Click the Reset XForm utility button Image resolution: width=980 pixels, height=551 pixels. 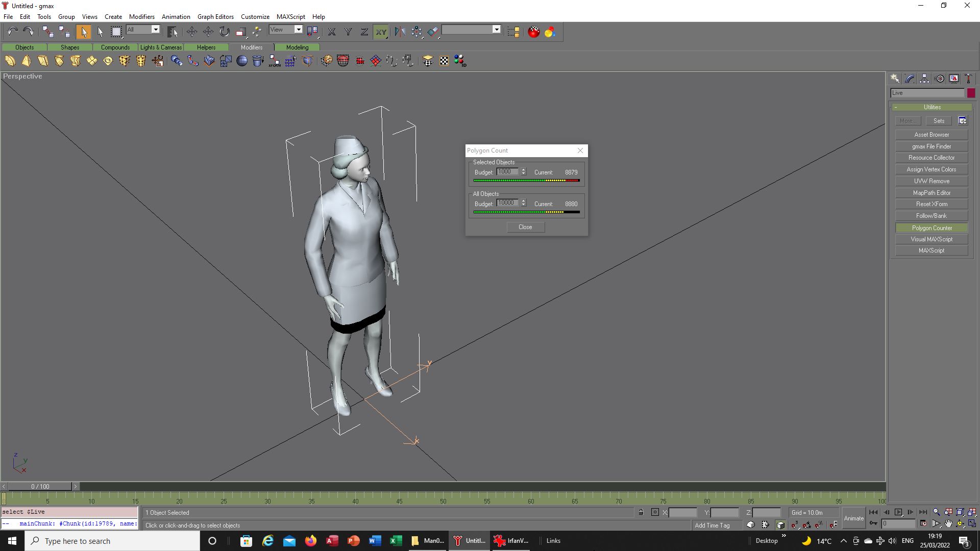pyautogui.click(x=932, y=204)
